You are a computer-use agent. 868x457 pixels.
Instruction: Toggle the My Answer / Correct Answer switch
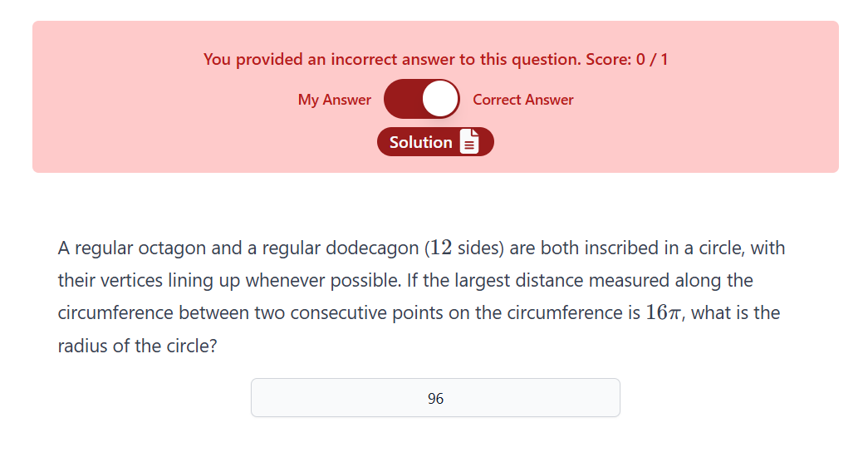point(421,100)
